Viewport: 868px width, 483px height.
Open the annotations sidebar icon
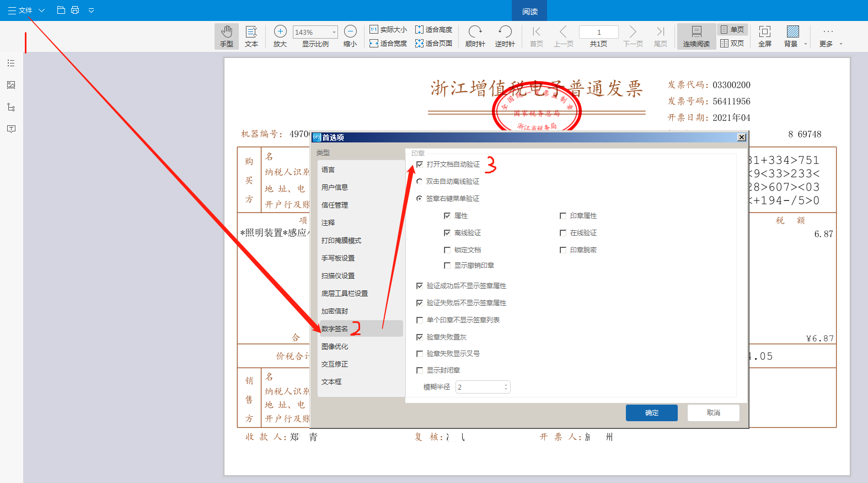11,129
